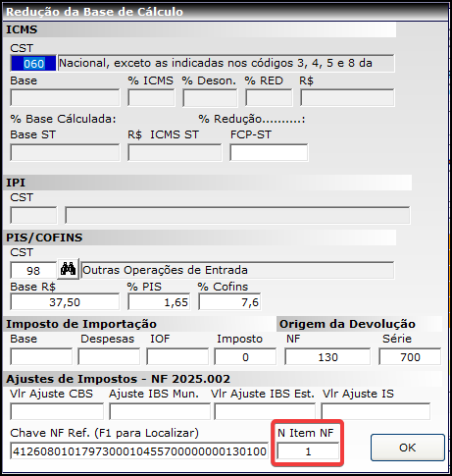Focus Vlr Ajuste CBS field
This screenshot has width=452, height=476.
(x=57, y=411)
